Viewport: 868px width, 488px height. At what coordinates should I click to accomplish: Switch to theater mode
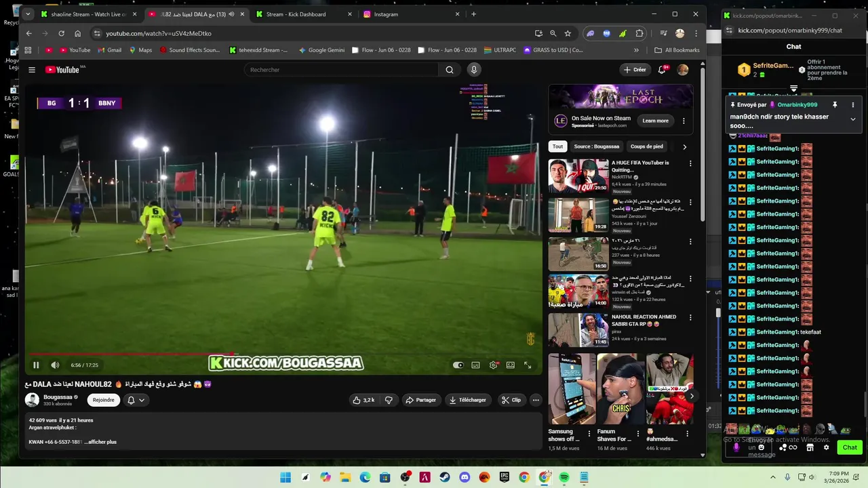(510, 365)
